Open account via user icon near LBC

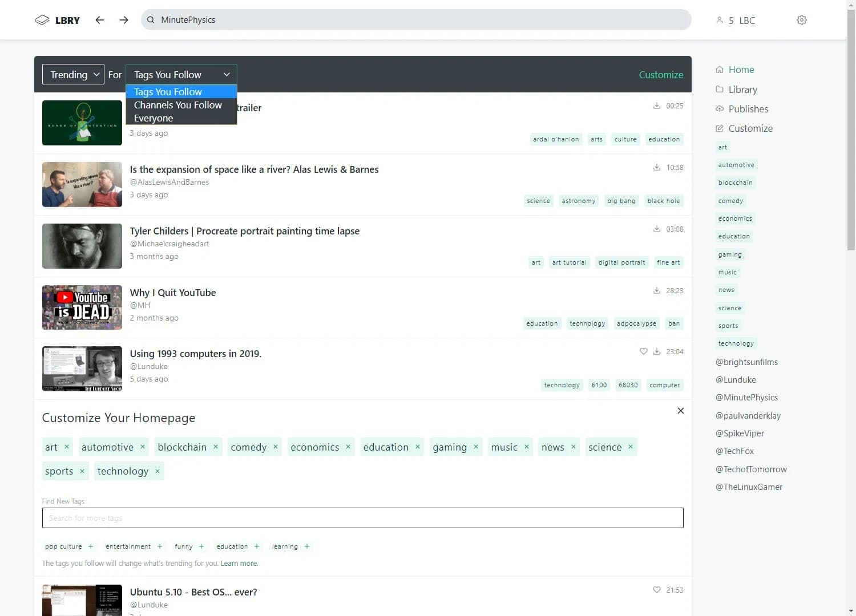pyautogui.click(x=719, y=21)
